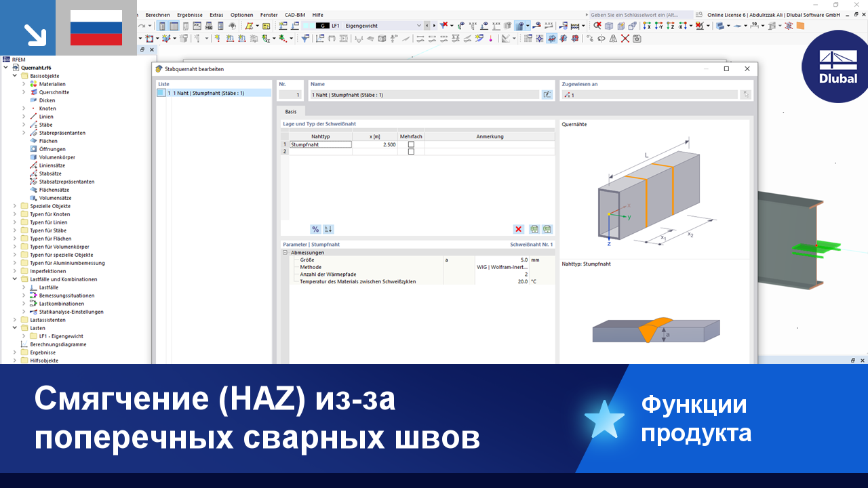Image resolution: width=868 pixels, height=488 pixels.
Task: Click the Lastkombinationen icon in the navigator
Action: (33, 304)
